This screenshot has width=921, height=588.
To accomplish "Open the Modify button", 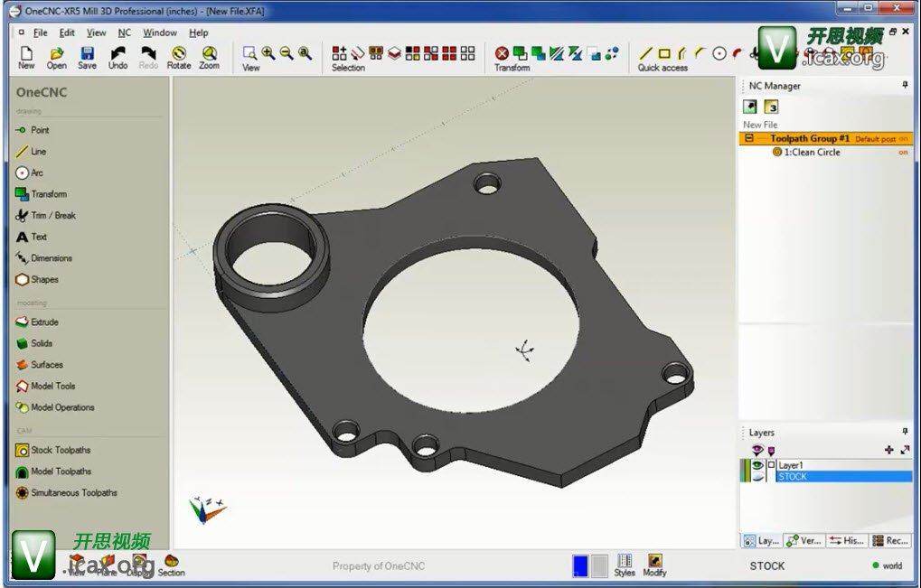I will point(654,565).
